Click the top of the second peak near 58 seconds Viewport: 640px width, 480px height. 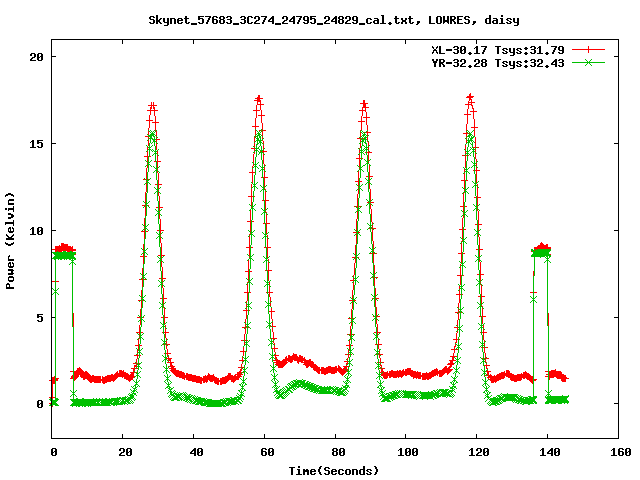[x=259, y=99]
